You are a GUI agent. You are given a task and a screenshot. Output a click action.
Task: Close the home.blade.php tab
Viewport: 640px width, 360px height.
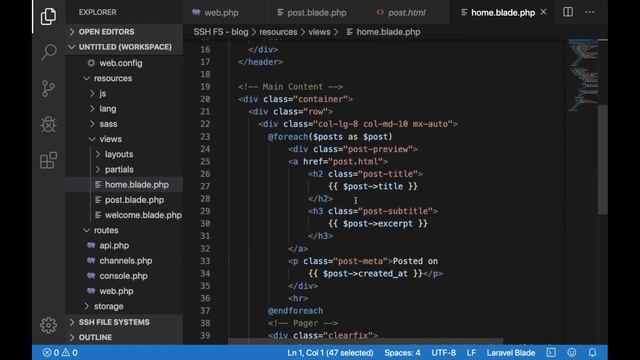tap(543, 12)
